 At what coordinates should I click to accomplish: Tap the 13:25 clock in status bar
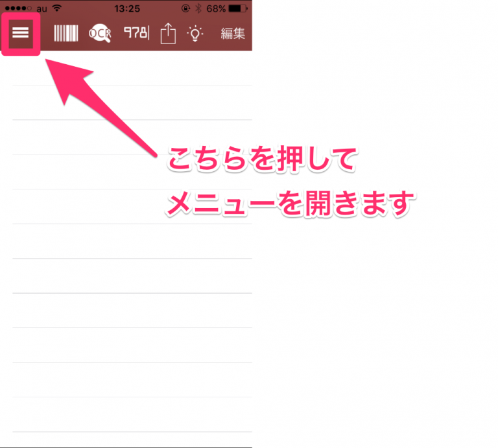127,8
